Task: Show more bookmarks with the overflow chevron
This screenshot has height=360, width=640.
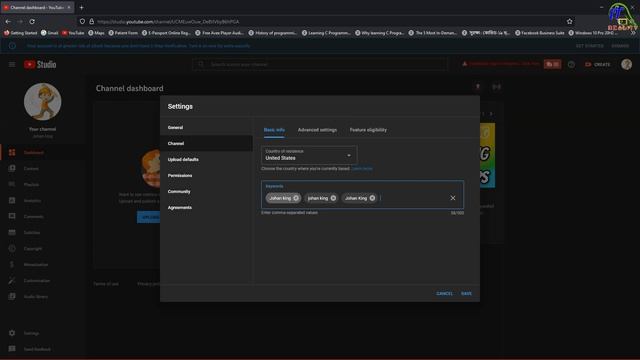Action: [633, 33]
